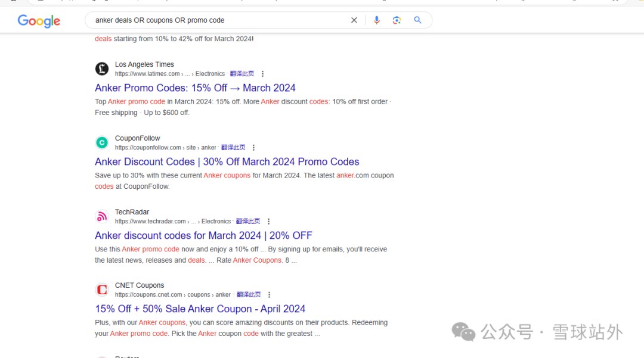Click the CouponFollow favicon
The height and width of the screenshot is (358, 644).
pyautogui.click(x=102, y=142)
